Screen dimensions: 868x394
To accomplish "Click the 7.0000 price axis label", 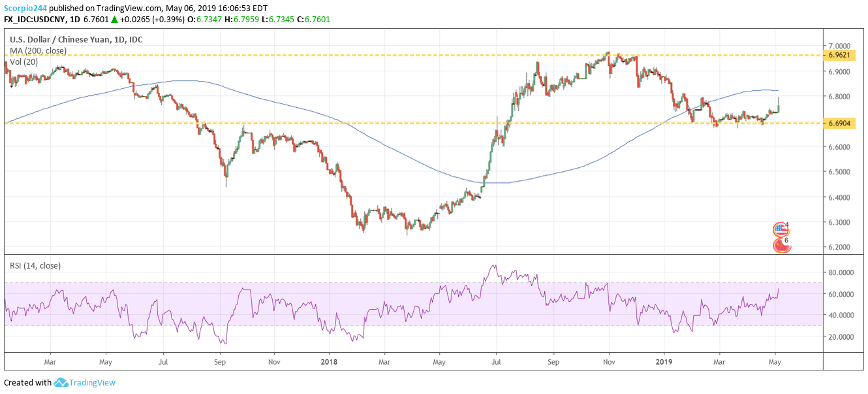I will (840, 46).
